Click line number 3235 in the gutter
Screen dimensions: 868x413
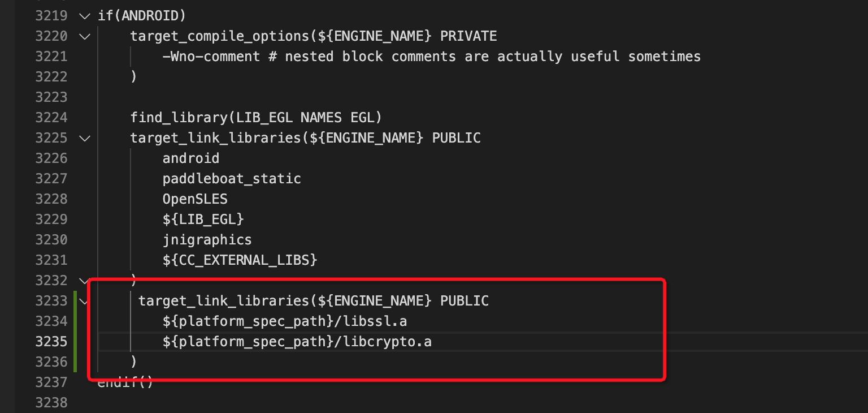51,342
